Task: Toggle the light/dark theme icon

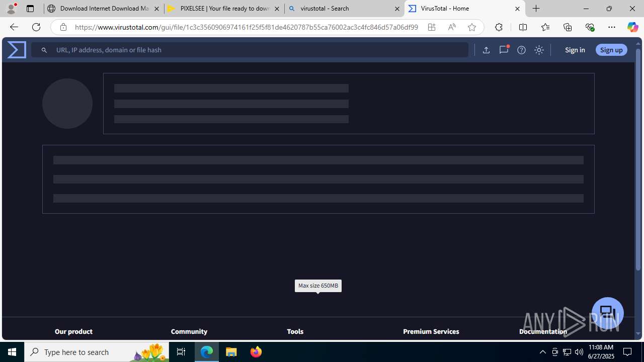Action: pos(539,50)
